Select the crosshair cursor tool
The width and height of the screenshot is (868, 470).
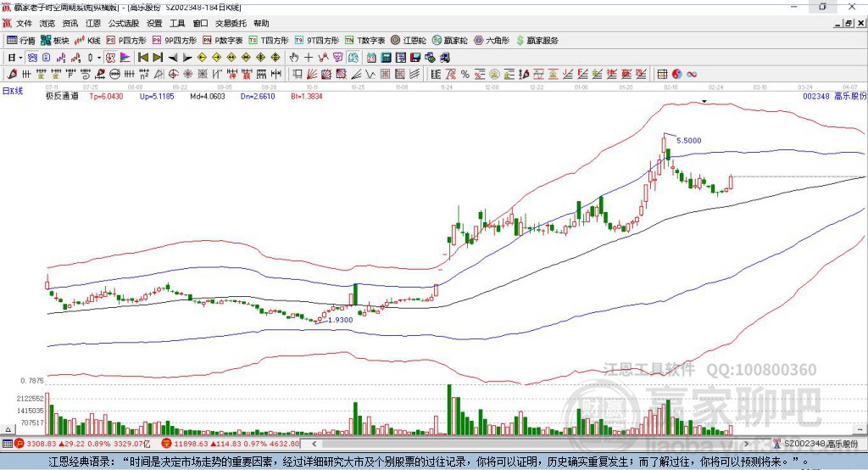(309, 58)
